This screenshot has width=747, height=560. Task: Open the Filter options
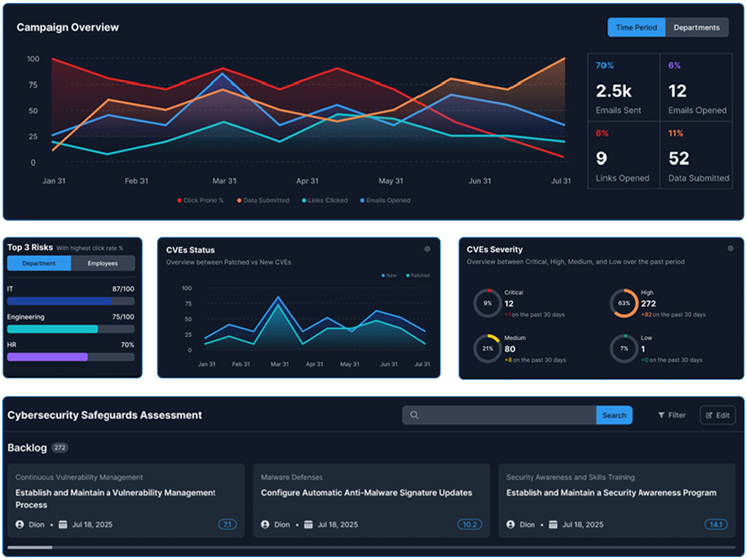point(671,416)
